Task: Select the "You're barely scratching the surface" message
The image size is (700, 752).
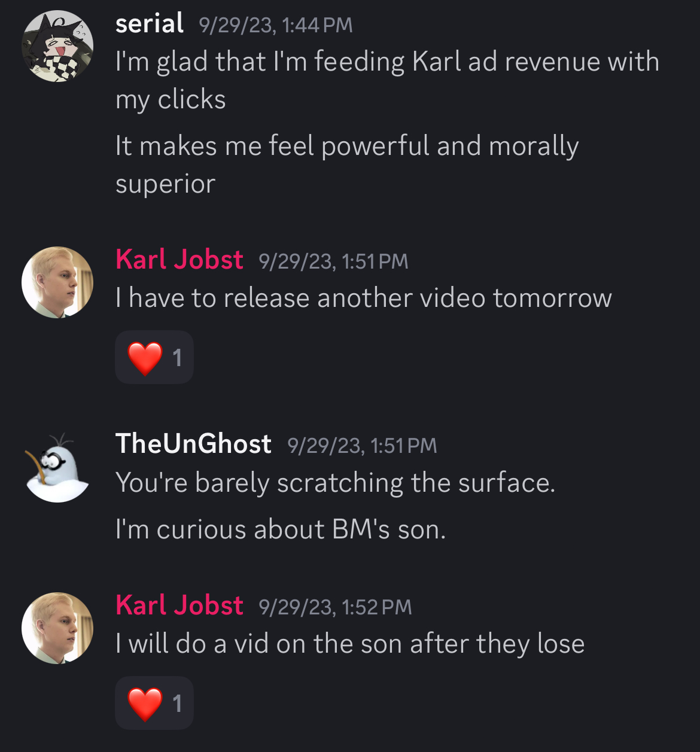Action: pos(335,483)
